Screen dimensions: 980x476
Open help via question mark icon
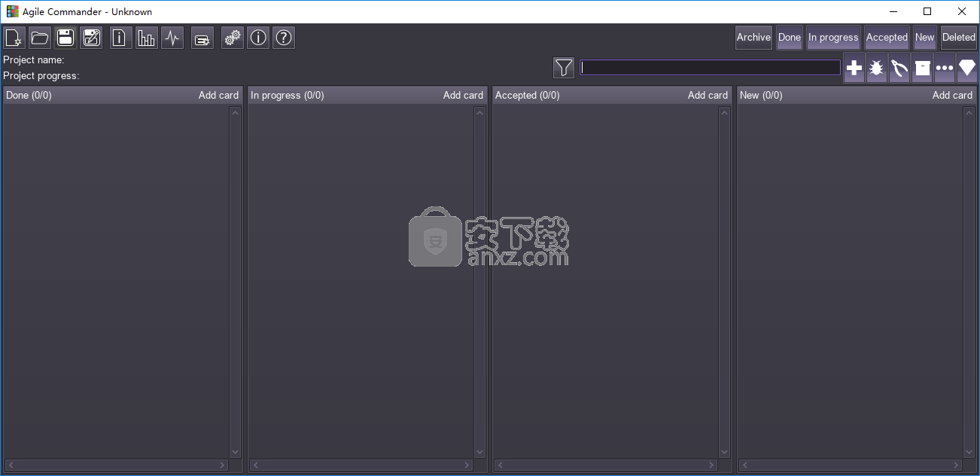click(x=284, y=38)
